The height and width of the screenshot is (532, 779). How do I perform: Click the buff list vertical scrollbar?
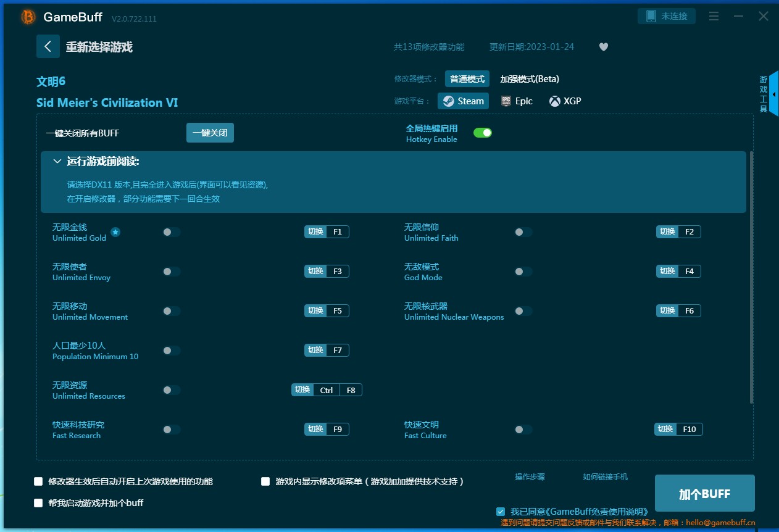(x=751, y=278)
